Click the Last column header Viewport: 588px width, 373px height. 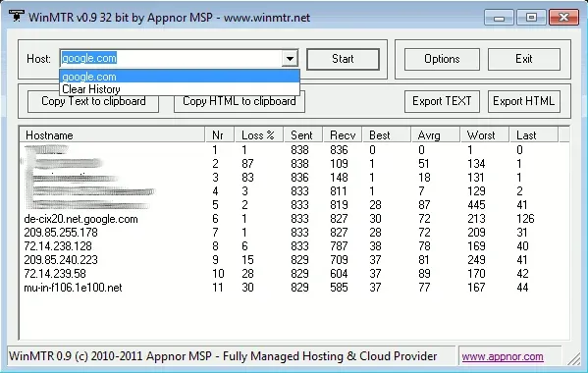(x=534, y=134)
